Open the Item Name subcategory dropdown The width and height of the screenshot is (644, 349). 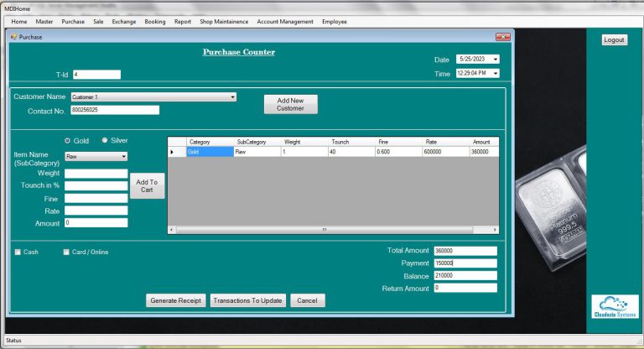(123, 157)
